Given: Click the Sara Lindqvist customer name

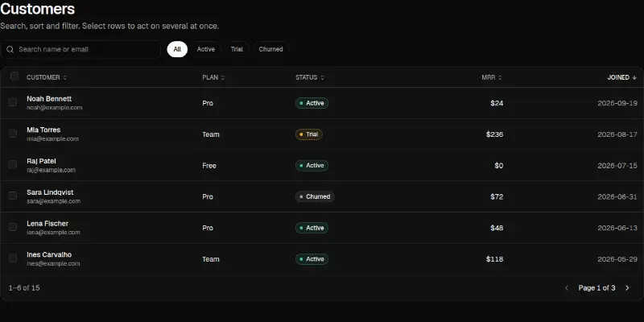Looking at the screenshot, I should click(50, 192).
